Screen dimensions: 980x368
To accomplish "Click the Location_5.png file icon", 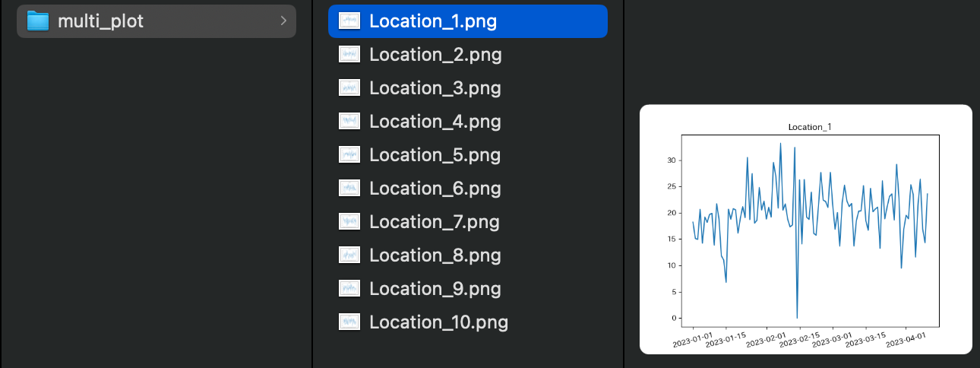I will tap(349, 155).
